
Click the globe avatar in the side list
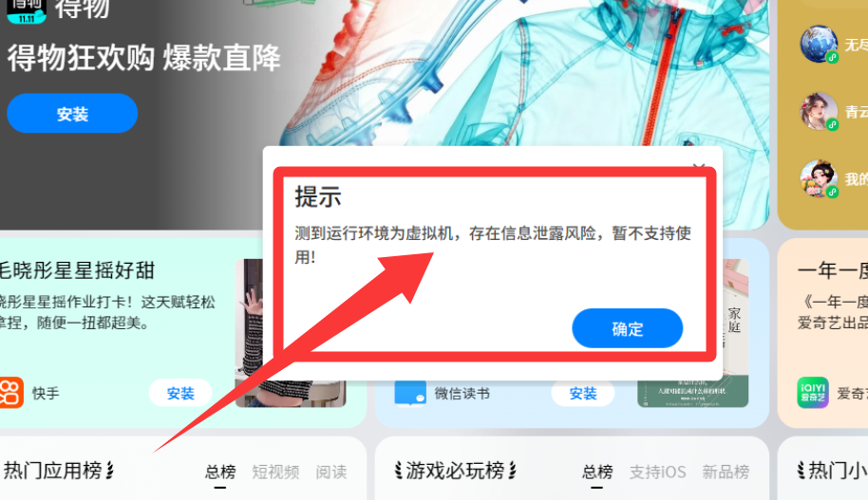819,44
